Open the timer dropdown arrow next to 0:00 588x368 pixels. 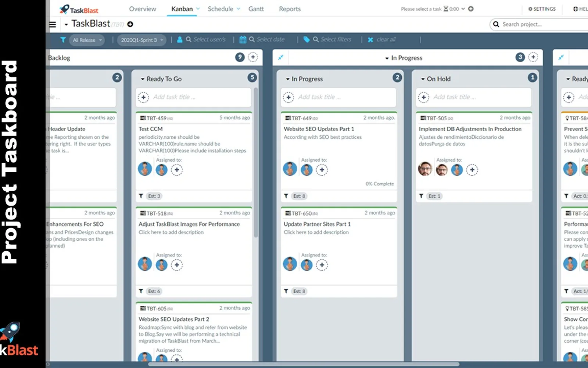(x=463, y=9)
